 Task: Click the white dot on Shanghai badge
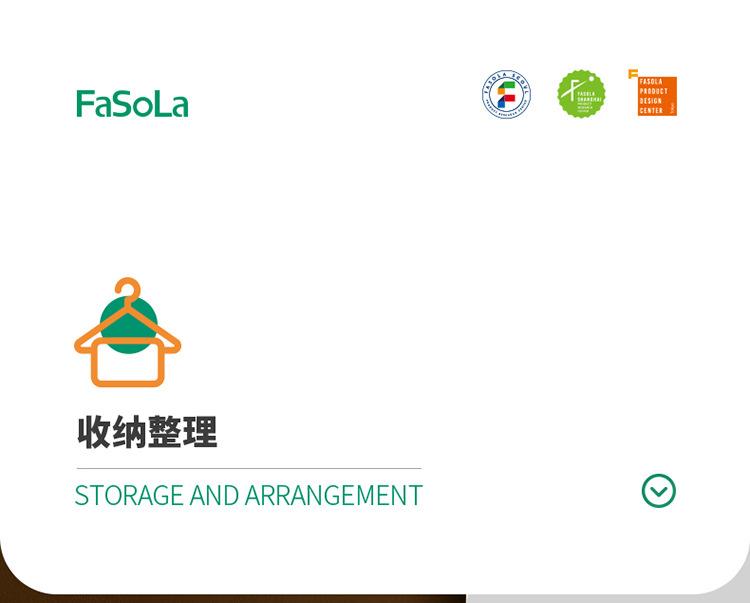click(592, 78)
